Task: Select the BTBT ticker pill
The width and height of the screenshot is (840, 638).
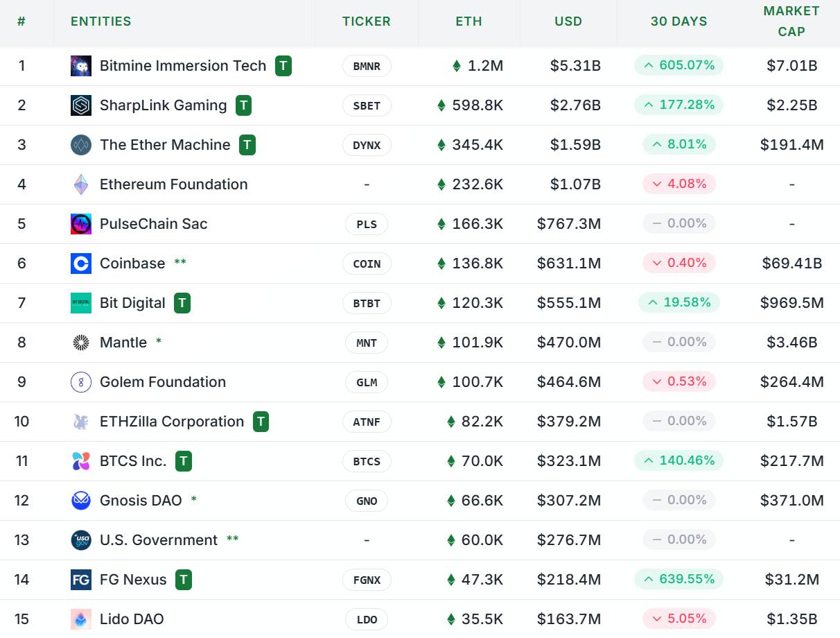Action: click(367, 303)
